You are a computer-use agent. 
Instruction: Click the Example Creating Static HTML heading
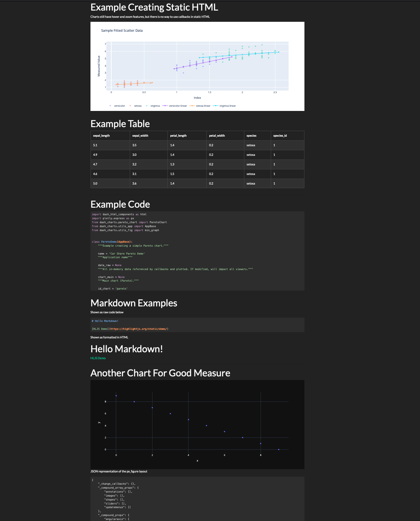tap(154, 7)
